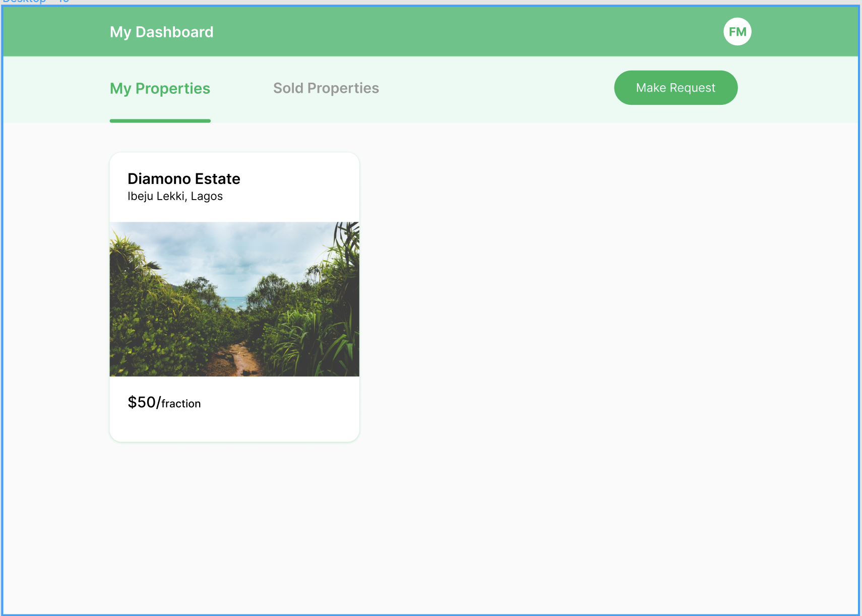Click the Make Request button
This screenshot has height=616, width=862.
[675, 88]
